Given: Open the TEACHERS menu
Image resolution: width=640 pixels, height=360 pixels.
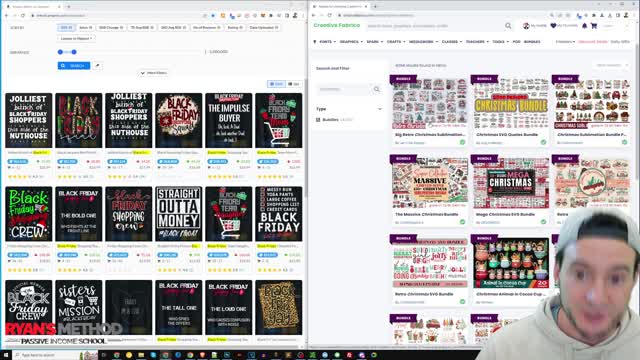Looking at the screenshot, I should (x=477, y=42).
